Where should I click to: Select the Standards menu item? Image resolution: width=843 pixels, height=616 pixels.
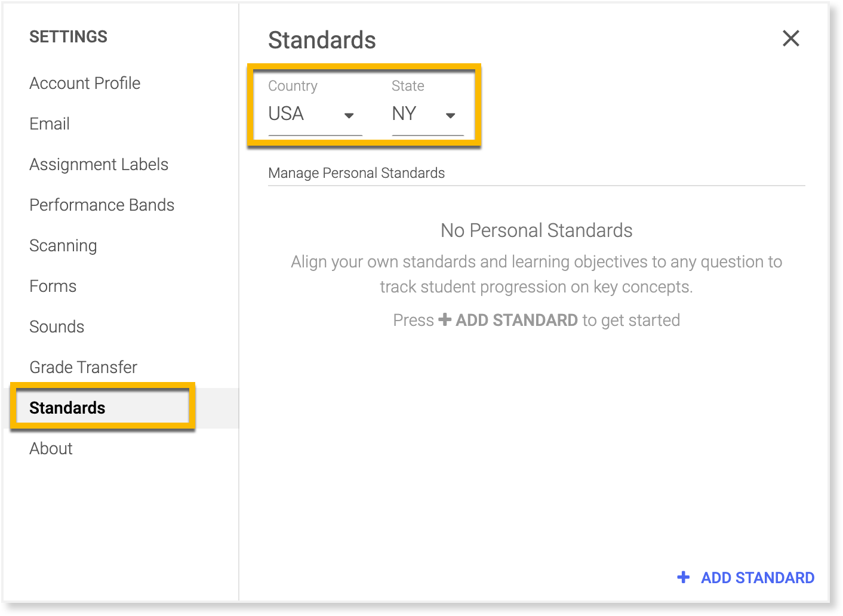(x=67, y=408)
